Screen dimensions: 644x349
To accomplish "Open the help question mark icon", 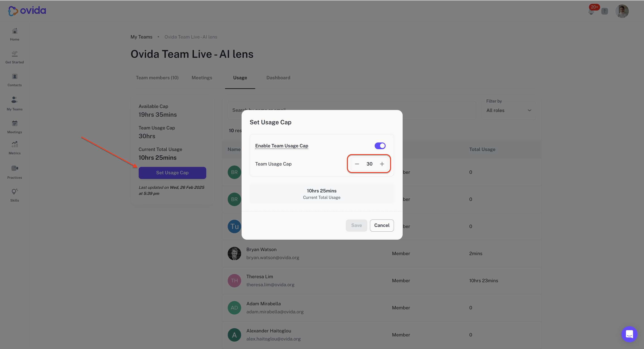I will pos(604,11).
